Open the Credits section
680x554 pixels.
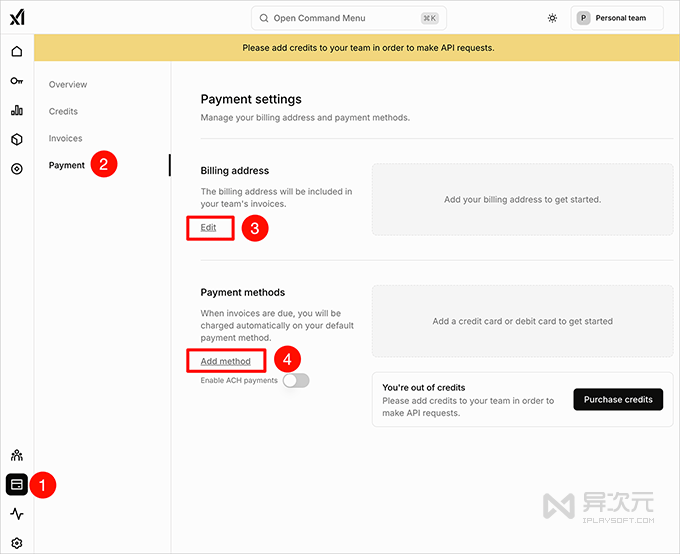pyautogui.click(x=63, y=112)
